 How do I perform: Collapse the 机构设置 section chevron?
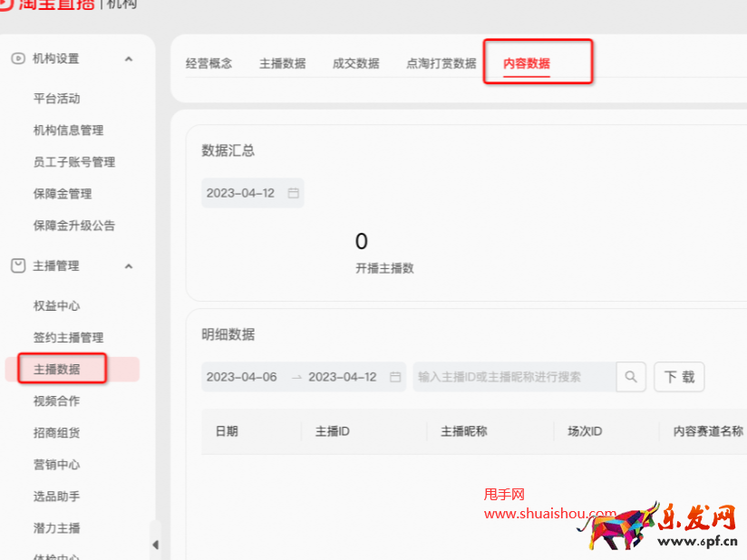(x=128, y=57)
